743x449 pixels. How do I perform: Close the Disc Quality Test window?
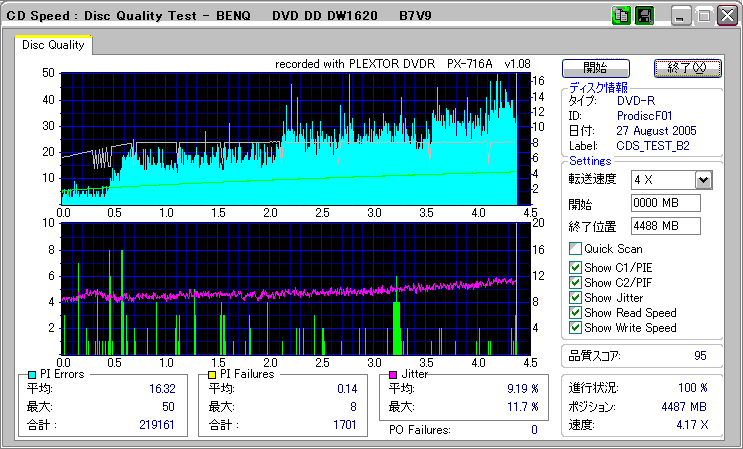[x=727, y=15]
